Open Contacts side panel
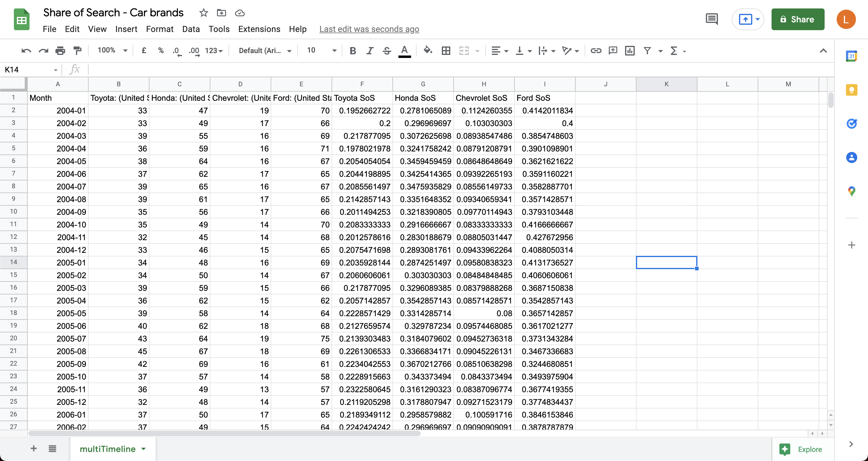The width and height of the screenshot is (868, 461). pyautogui.click(x=851, y=157)
